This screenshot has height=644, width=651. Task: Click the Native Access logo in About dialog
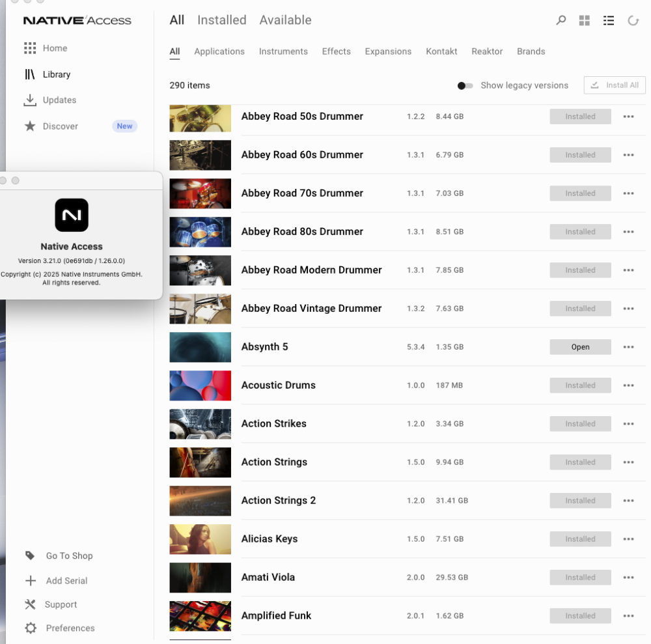point(72,215)
